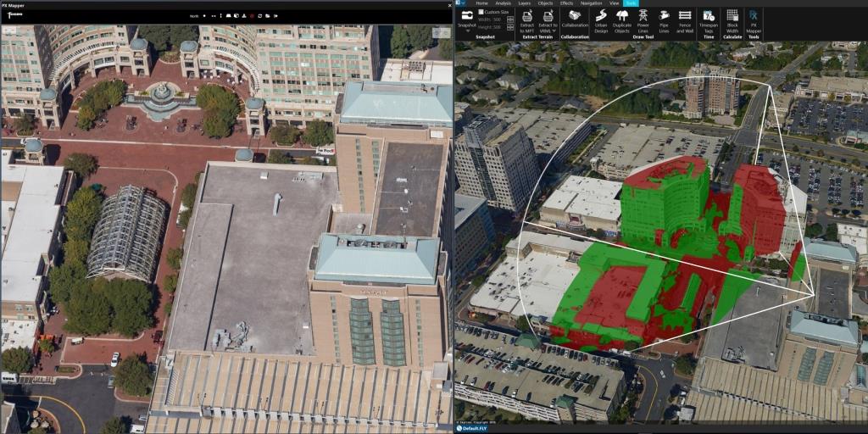Click the stamp-shaped icon in PX Mapper toolbar
The image size is (868, 434).
pyautogui.click(x=244, y=16)
